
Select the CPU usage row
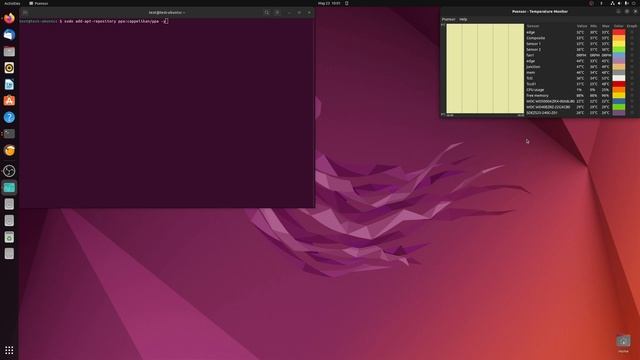582,90
